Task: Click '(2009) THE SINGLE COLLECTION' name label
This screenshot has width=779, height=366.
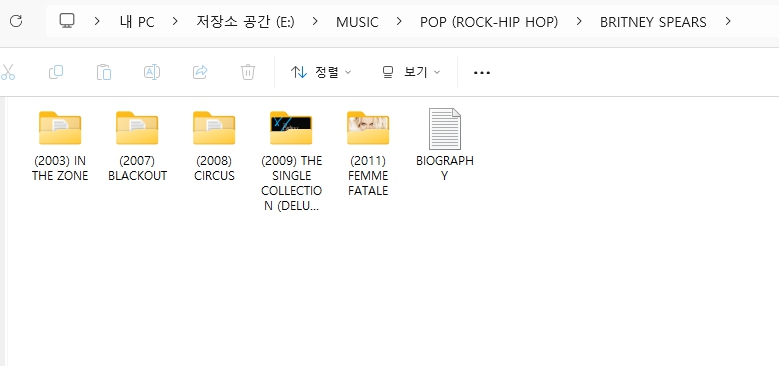Action: click(x=291, y=183)
